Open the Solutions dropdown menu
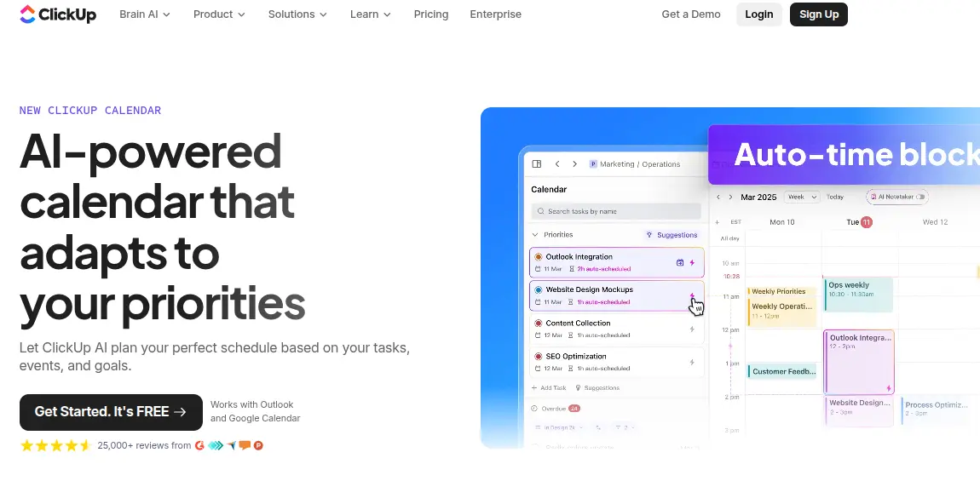980x481 pixels. 297,14
